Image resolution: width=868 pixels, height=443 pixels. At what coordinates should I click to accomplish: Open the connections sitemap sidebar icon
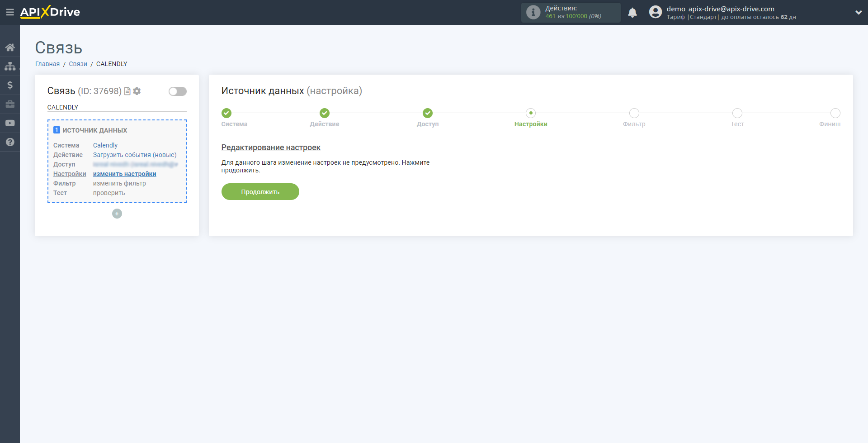tap(10, 66)
